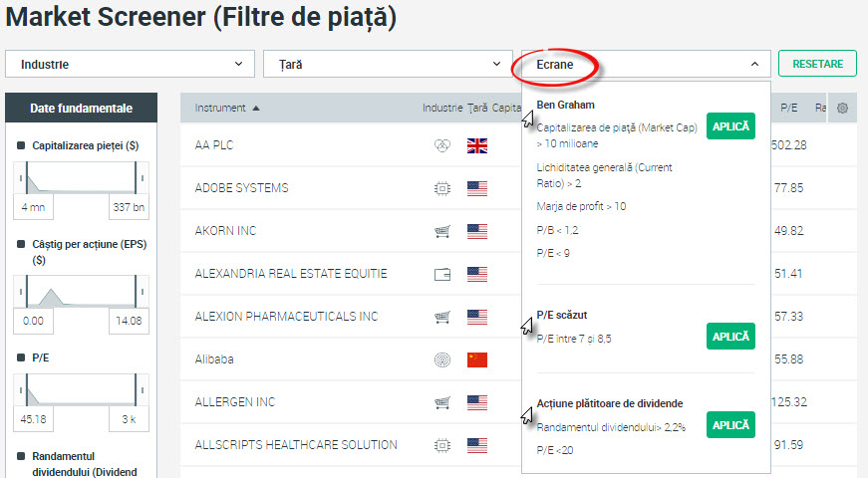Click US flag for ADOBE SYSTEMS

[477, 188]
